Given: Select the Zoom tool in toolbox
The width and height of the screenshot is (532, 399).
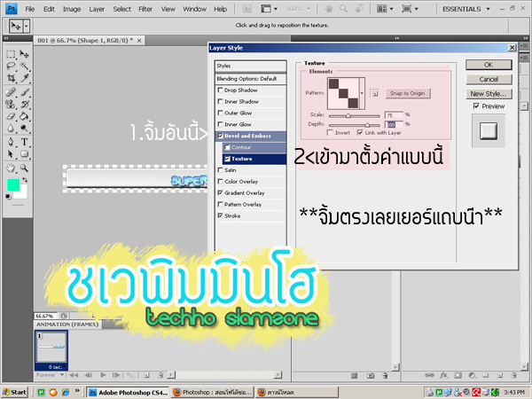Looking at the screenshot, I should 24,168.
